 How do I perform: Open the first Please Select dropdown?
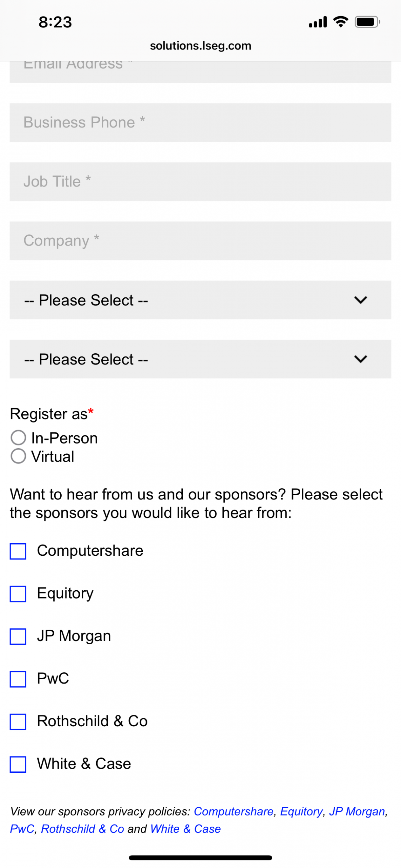point(200,300)
